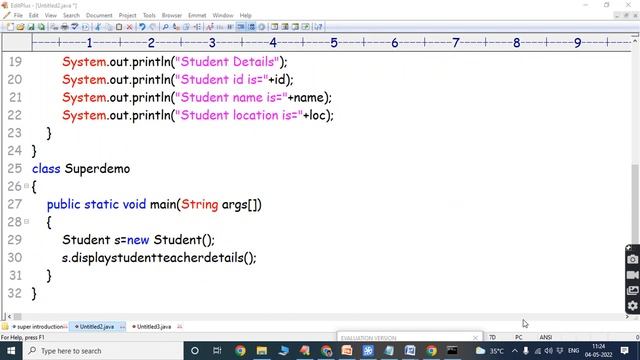Open the Emmet menu

click(197, 16)
